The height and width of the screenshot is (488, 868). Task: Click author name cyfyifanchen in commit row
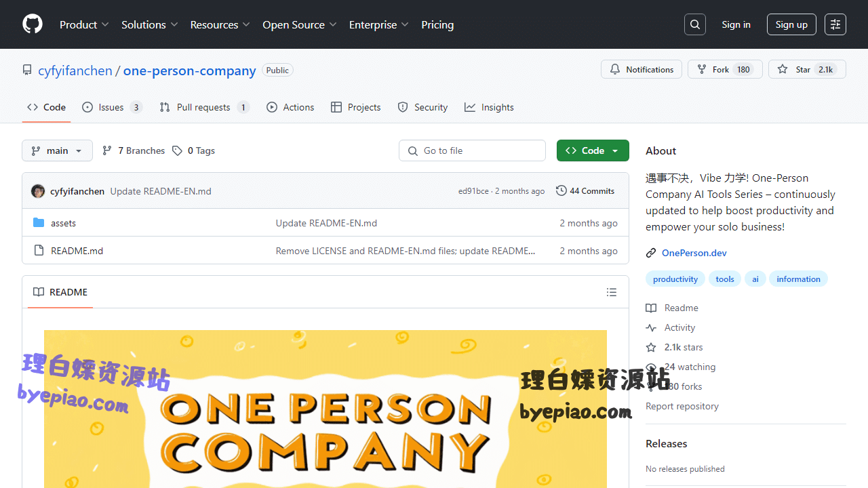(77, 191)
